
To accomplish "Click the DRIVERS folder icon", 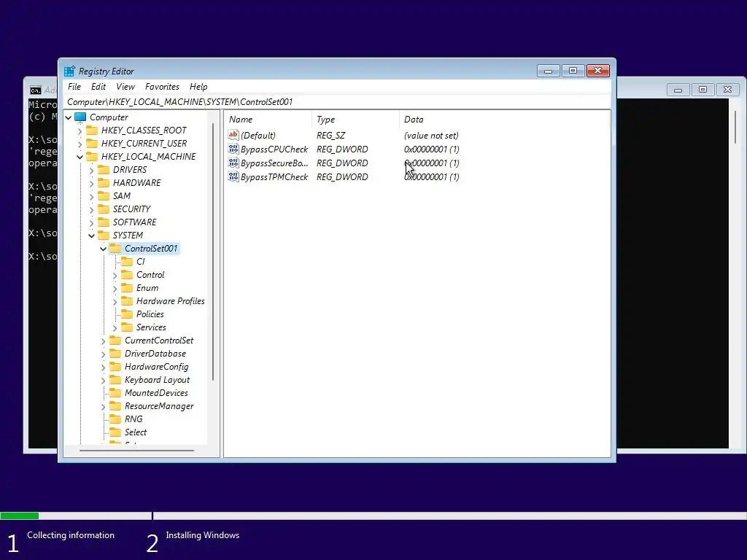I will (x=104, y=169).
